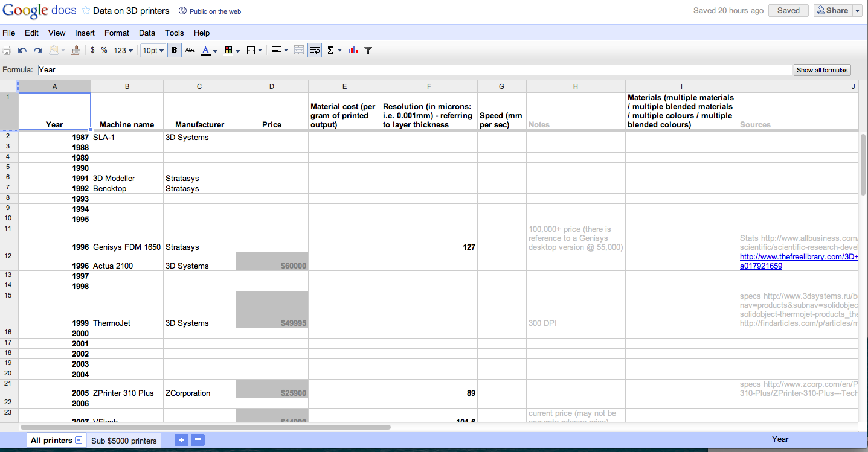The width and height of the screenshot is (868, 452).
Task: Switch to Sub $5000 printers sheet tab
Action: [124, 441]
